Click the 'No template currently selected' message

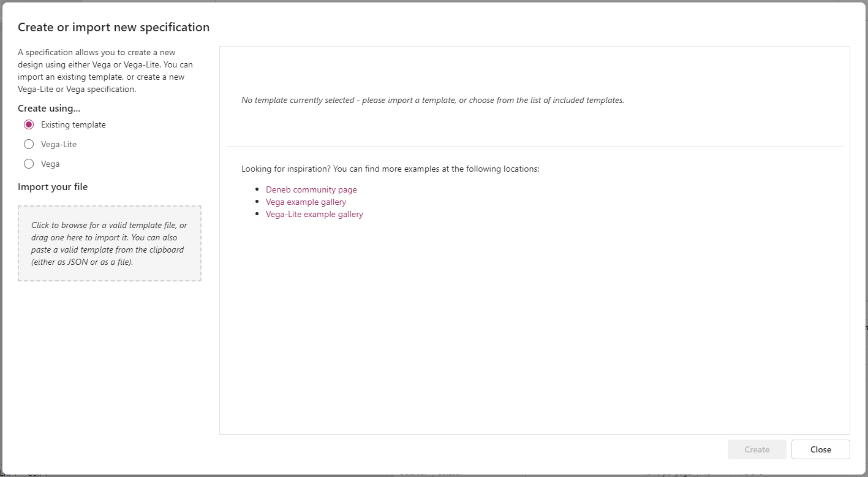(x=432, y=100)
